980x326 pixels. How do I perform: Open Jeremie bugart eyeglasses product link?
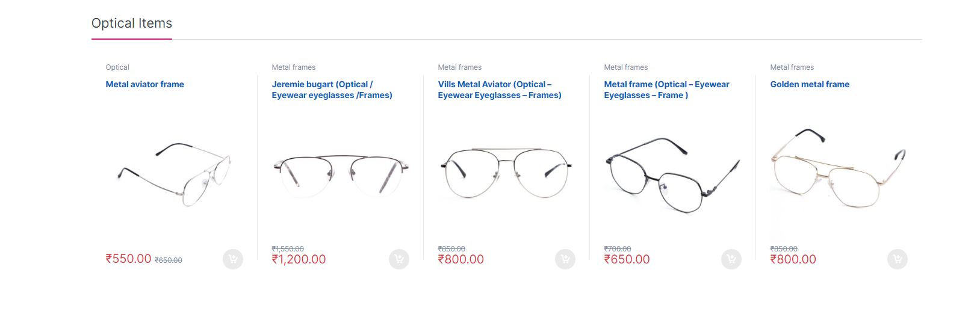(x=332, y=90)
